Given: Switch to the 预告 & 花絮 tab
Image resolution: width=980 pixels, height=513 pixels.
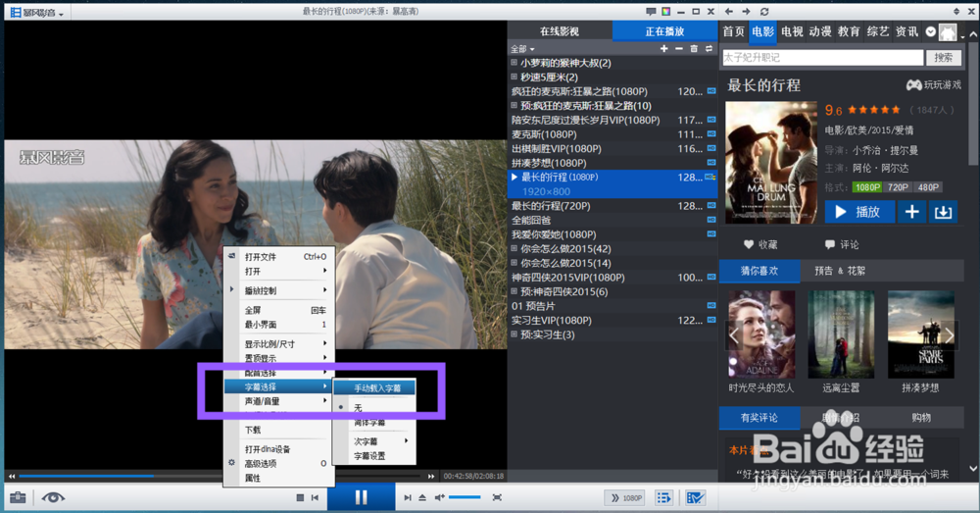Looking at the screenshot, I should coord(840,271).
